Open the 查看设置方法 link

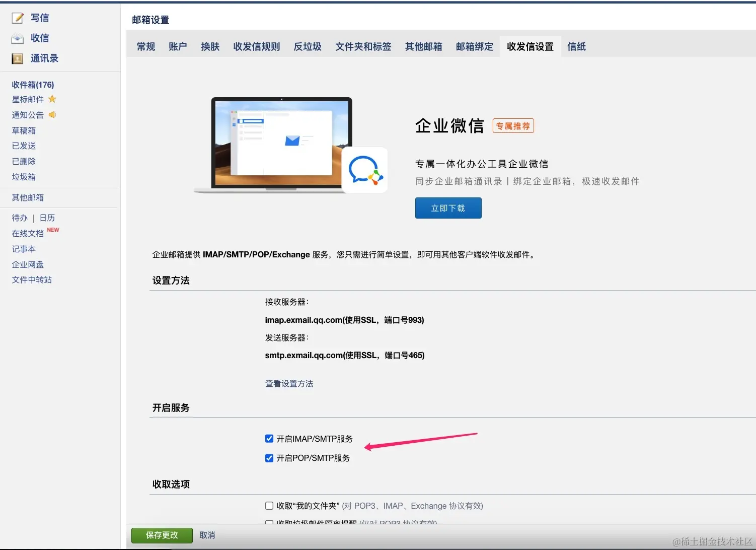[289, 383]
